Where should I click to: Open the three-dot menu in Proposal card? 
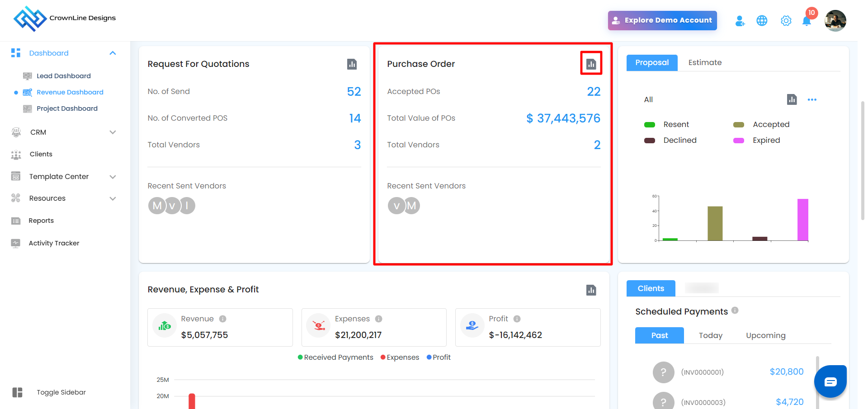click(x=812, y=99)
